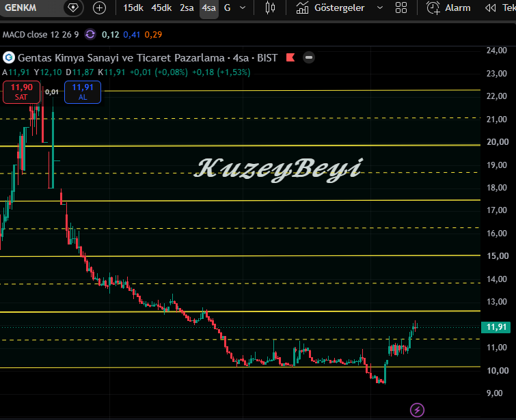Click the 0,01 spread value
The width and height of the screenshot is (516, 420).
52,92
